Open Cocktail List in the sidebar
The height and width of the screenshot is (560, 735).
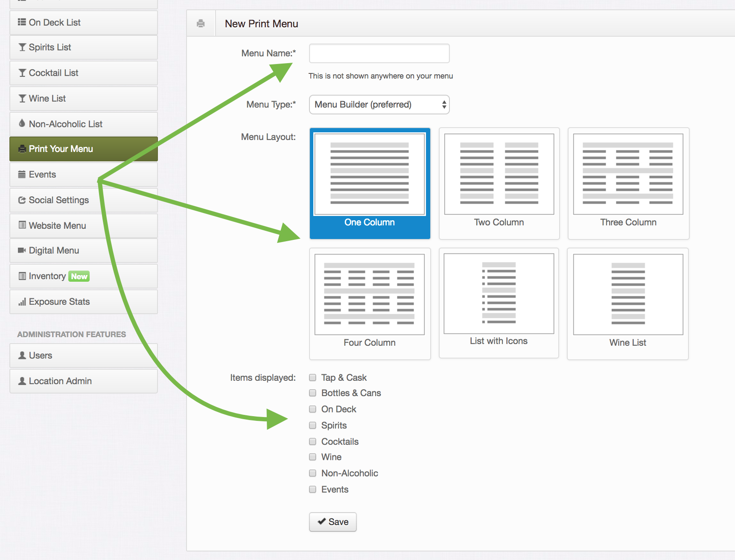pyautogui.click(x=84, y=73)
